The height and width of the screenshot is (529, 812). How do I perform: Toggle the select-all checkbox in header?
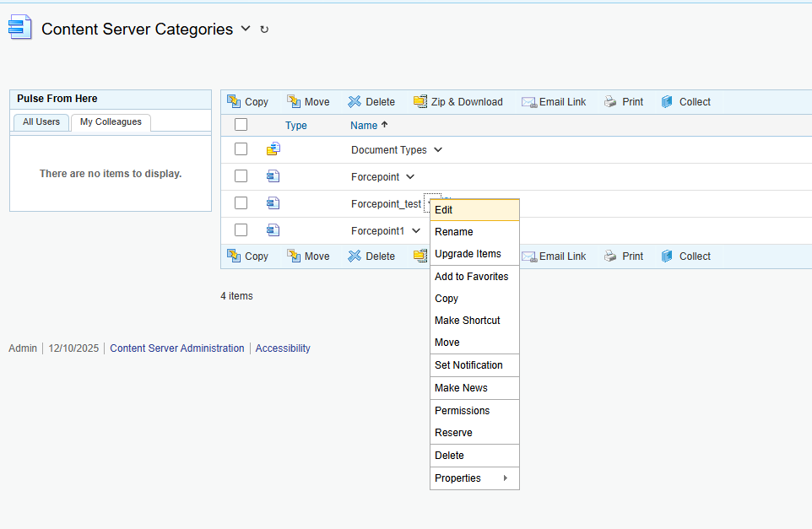tap(241, 125)
